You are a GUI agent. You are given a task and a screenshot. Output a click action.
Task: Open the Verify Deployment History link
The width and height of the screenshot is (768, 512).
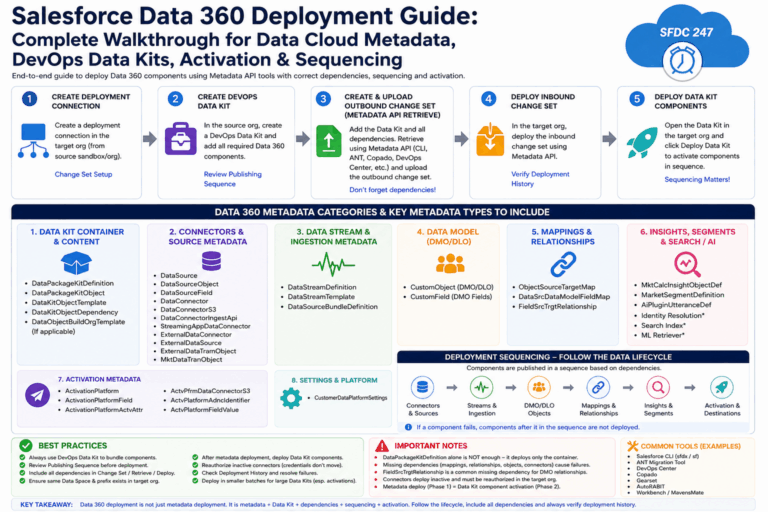[x=540, y=179]
